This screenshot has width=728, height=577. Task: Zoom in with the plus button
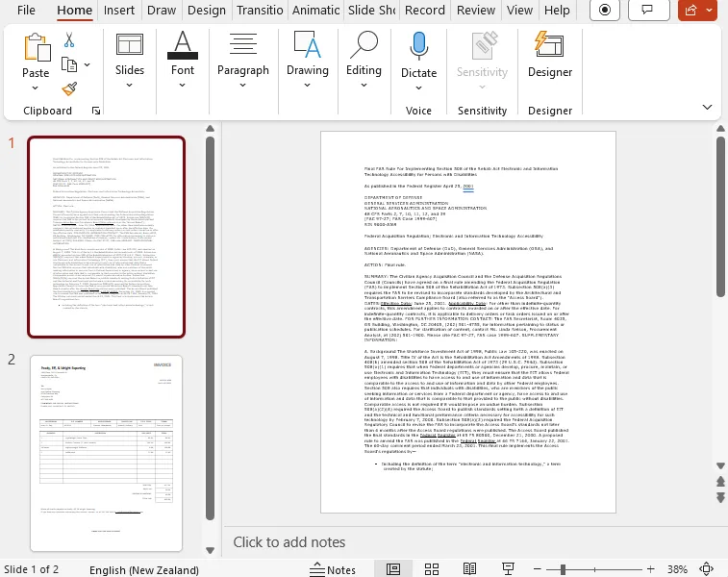click(x=650, y=569)
